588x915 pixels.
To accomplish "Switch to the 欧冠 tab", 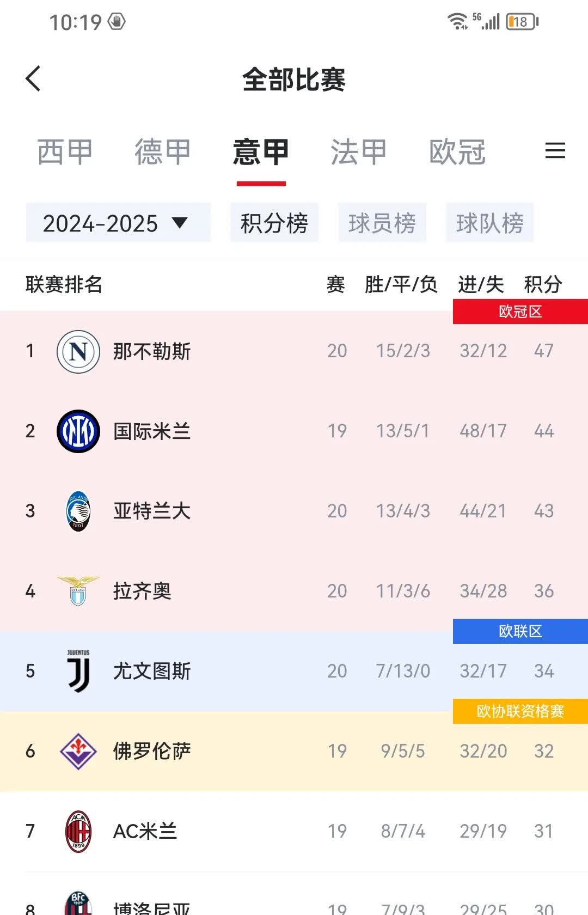I will pyautogui.click(x=457, y=152).
